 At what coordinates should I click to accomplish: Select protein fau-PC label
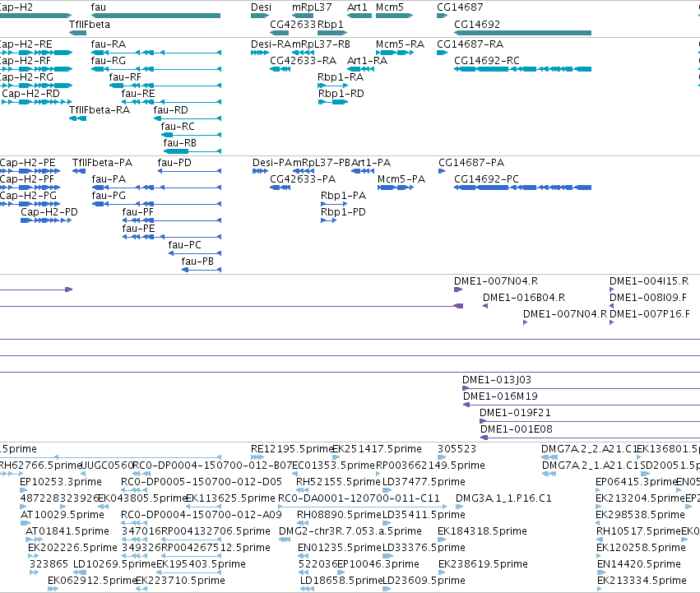184,246
